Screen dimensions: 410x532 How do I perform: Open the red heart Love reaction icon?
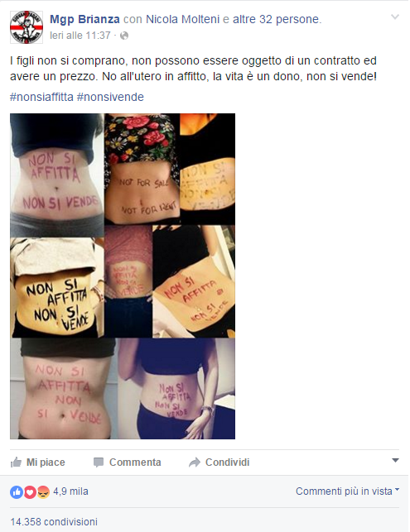30,491
